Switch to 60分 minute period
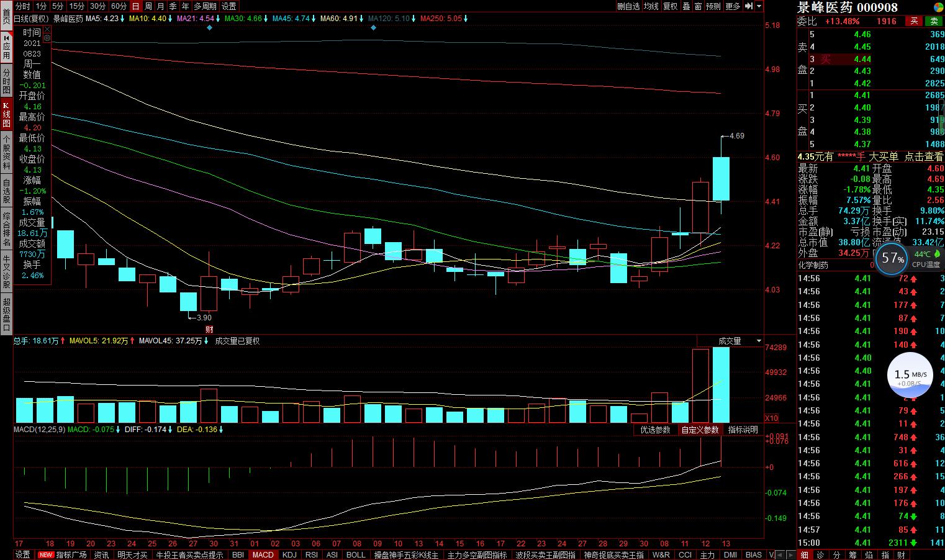This screenshot has height=560, width=945. 119,6
